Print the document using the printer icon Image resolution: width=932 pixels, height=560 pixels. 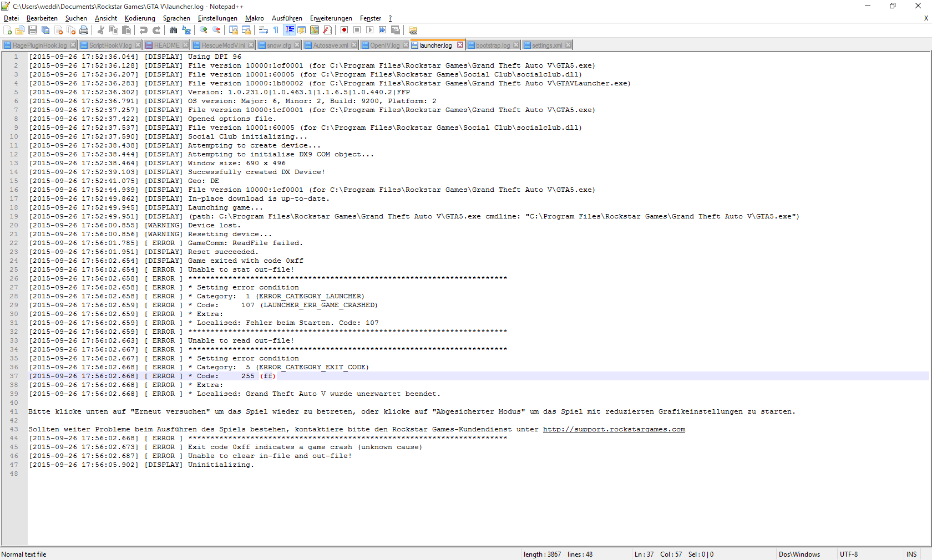pos(84,30)
